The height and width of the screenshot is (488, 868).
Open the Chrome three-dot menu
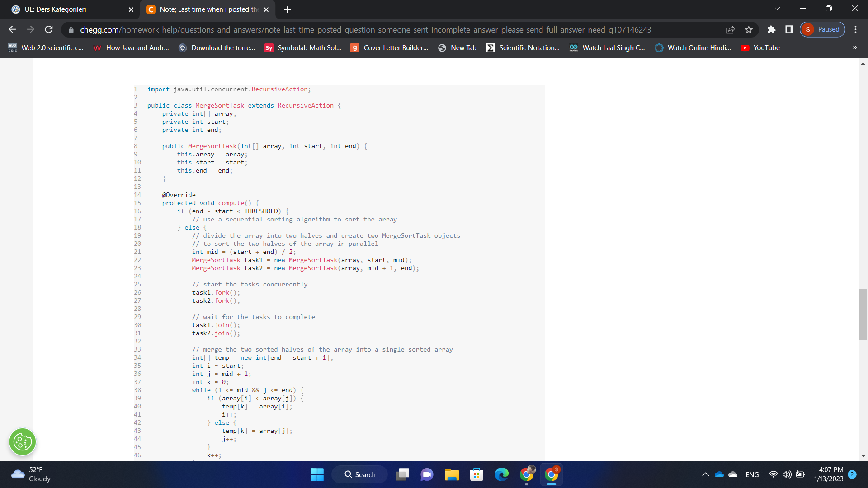[x=855, y=29]
